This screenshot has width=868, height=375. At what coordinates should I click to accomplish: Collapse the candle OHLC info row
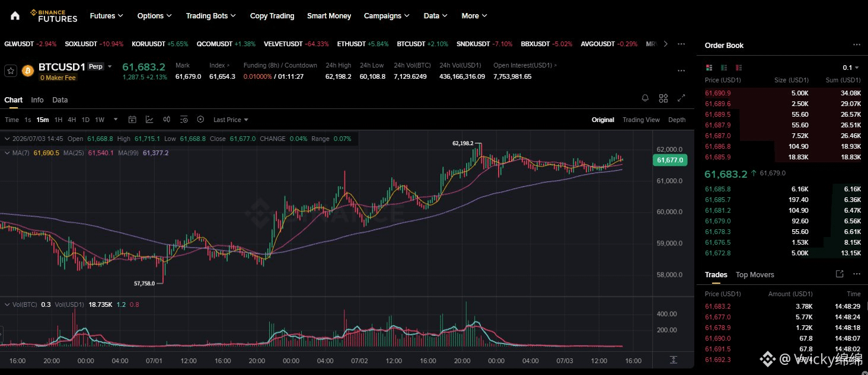click(6, 139)
